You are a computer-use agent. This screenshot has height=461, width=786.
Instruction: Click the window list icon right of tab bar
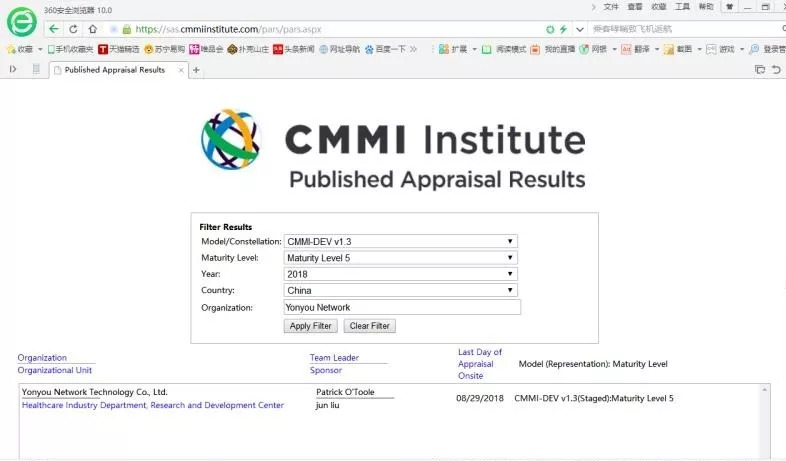coord(760,70)
